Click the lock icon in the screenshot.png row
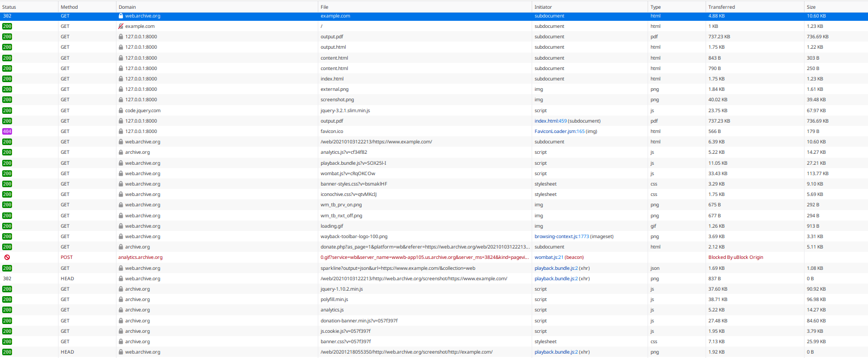This screenshot has height=358, width=868. (121, 100)
